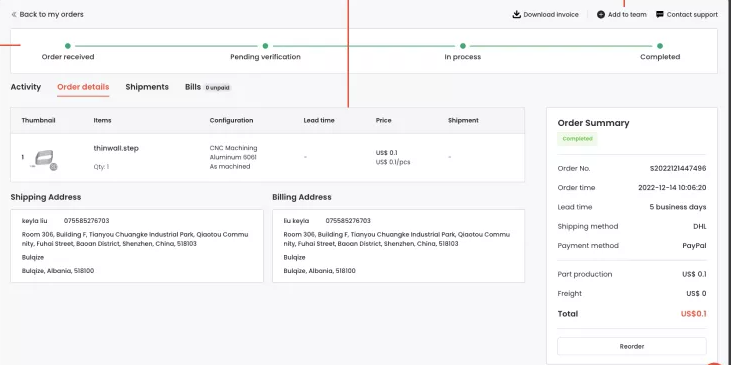
Task: Click the keyla liu shipping name
Action: [x=34, y=220]
